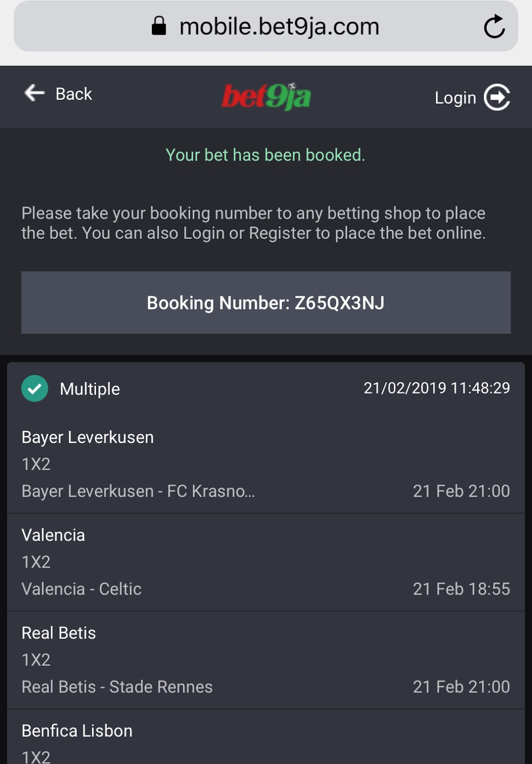
Task: Tap the green Multiple checkmark icon
Action: (35, 388)
